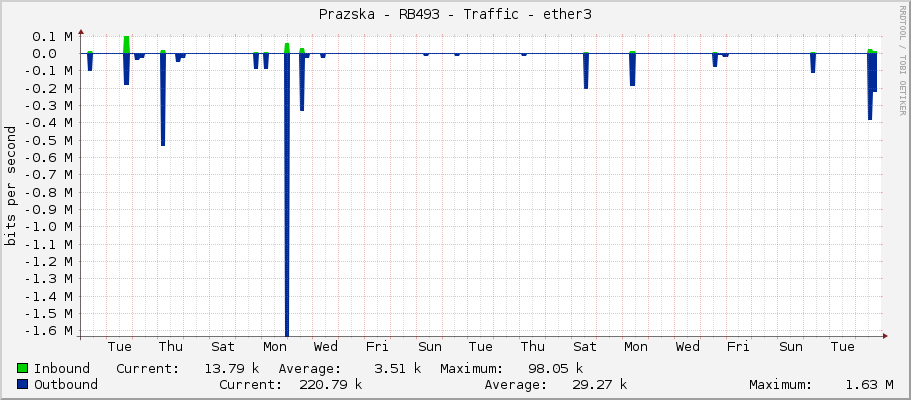Select the Inbound average value '3.51 k'
This screenshot has width=911, height=400.
click(397, 368)
